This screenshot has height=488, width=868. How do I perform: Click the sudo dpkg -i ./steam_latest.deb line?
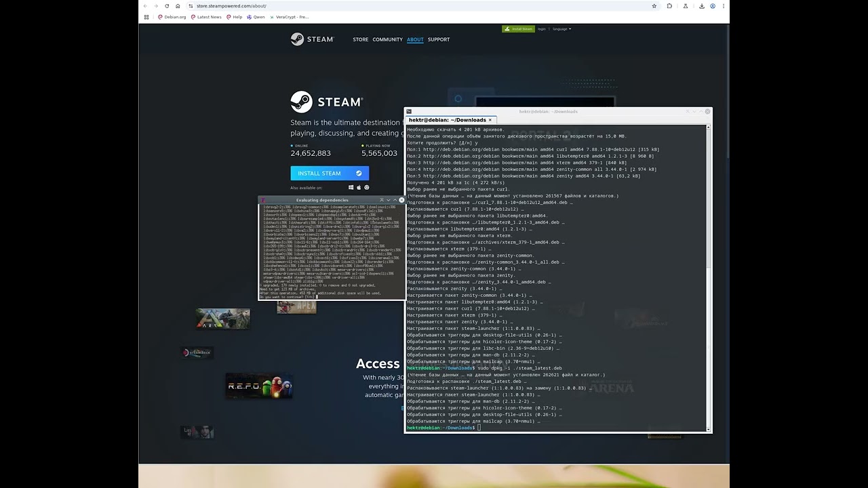[485, 368]
